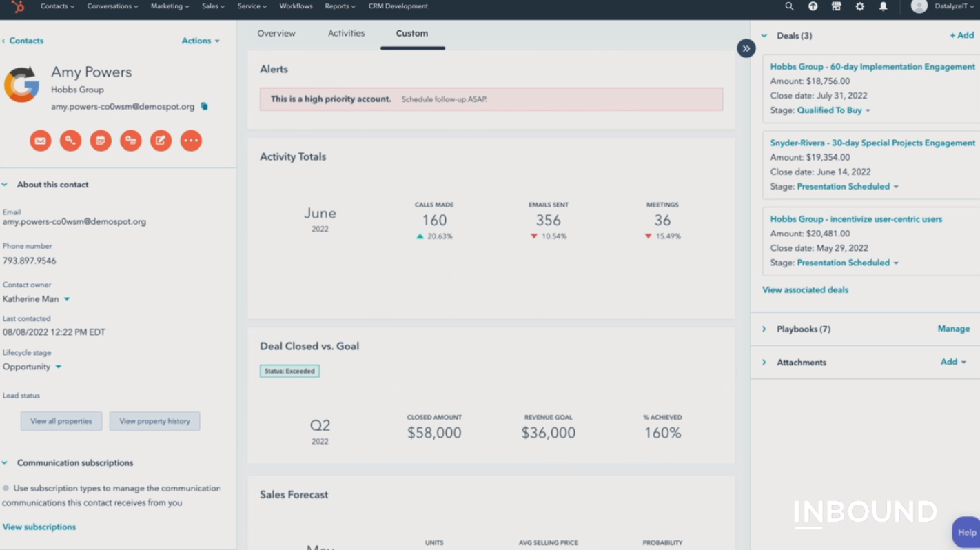The width and height of the screenshot is (980, 550).
Task: Click View associated deals link
Action: coord(805,290)
